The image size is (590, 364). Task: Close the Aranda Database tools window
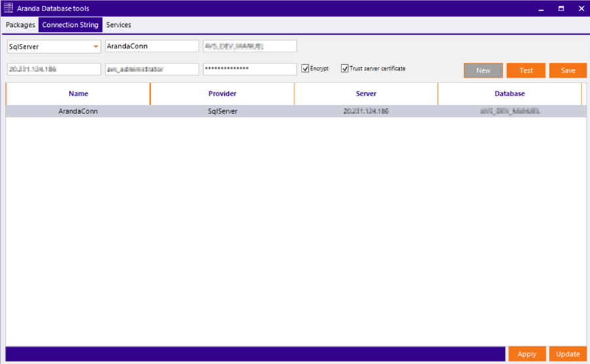(x=581, y=9)
